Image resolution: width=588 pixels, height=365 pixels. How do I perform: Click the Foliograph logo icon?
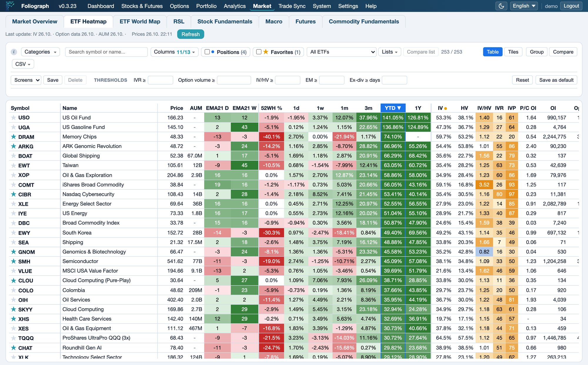10,6
